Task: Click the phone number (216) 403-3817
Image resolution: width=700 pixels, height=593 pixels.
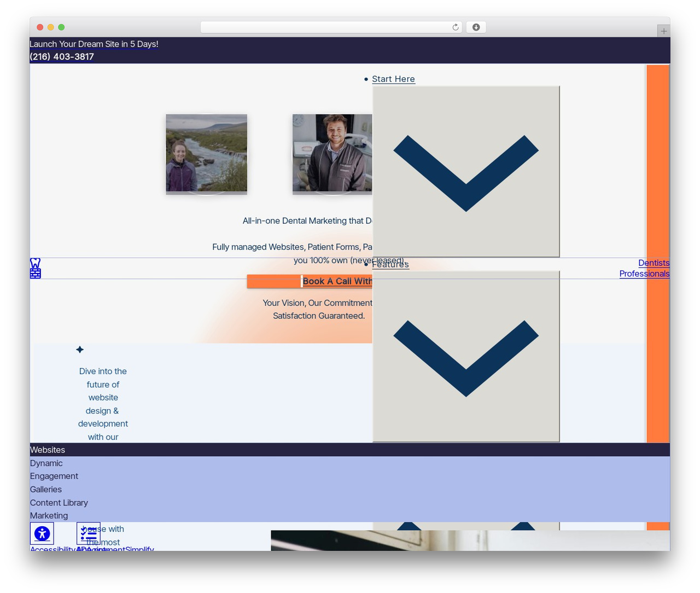Action: (x=62, y=57)
